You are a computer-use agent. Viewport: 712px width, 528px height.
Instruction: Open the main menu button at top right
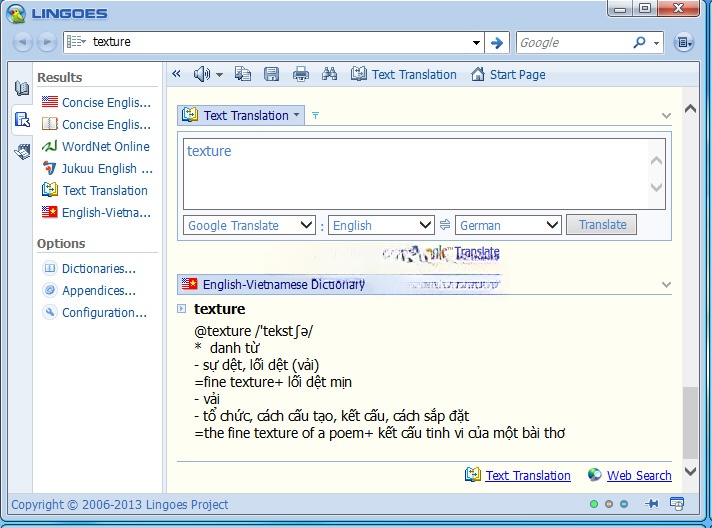point(684,42)
